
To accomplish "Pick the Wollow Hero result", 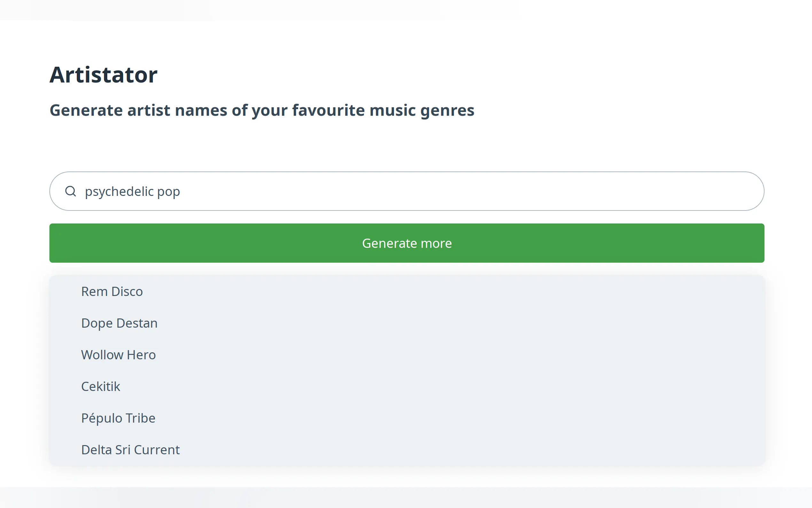I will (x=118, y=355).
